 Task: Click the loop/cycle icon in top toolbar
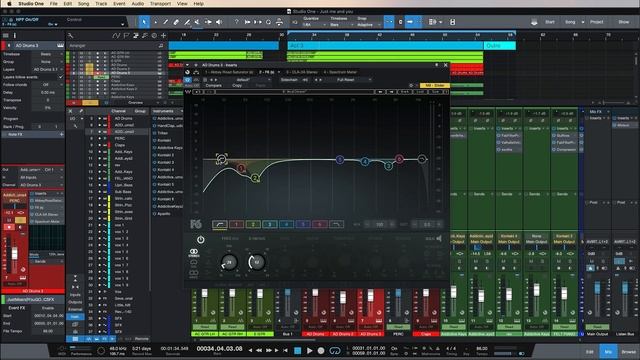point(268,22)
